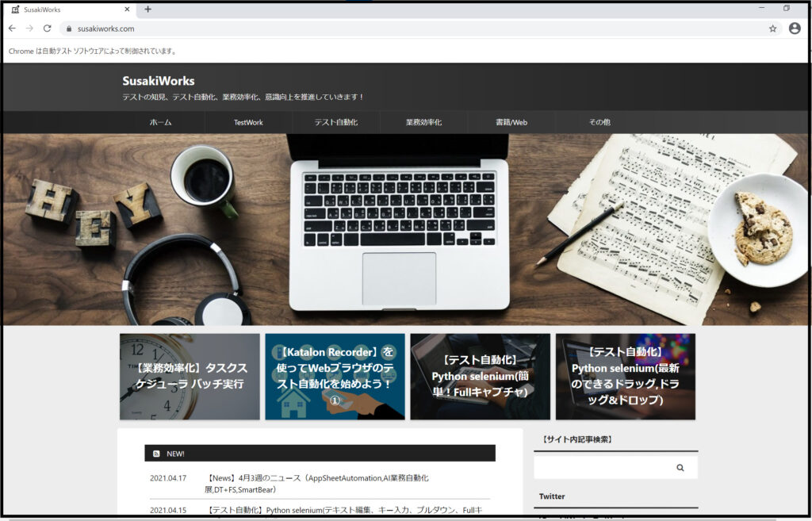Click the Twitter sidebar heading
Screen dimensions: 812x521
(x=552, y=496)
